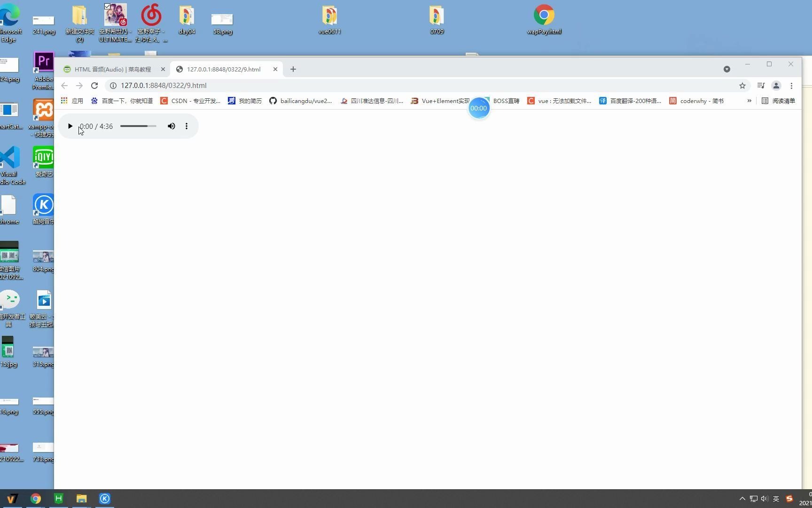Close the 9.html tab

[x=275, y=69]
